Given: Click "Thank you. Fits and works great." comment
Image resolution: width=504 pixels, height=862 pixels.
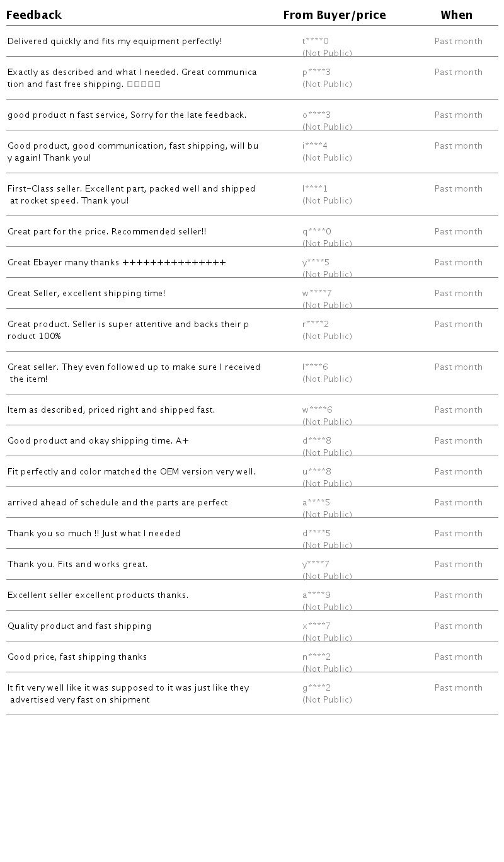Looking at the screenshot, I should pyautogui.click(x=77, y=565).
